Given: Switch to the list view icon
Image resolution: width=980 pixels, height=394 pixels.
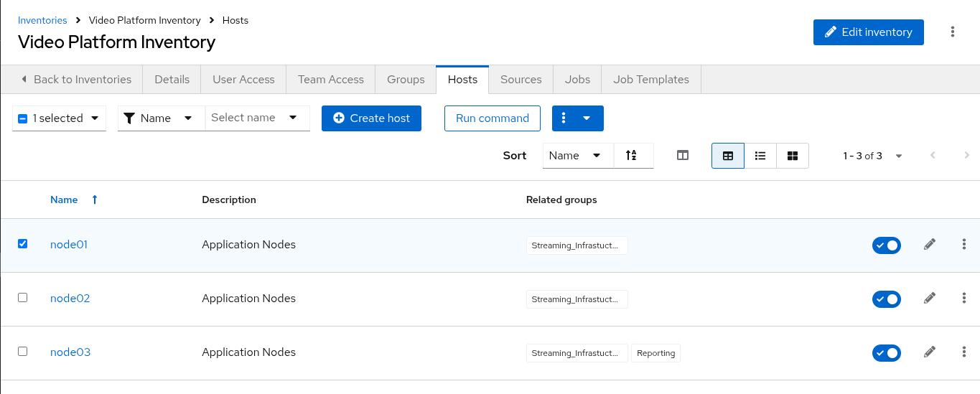Looking at the screenshot, I should click(760, 156).
